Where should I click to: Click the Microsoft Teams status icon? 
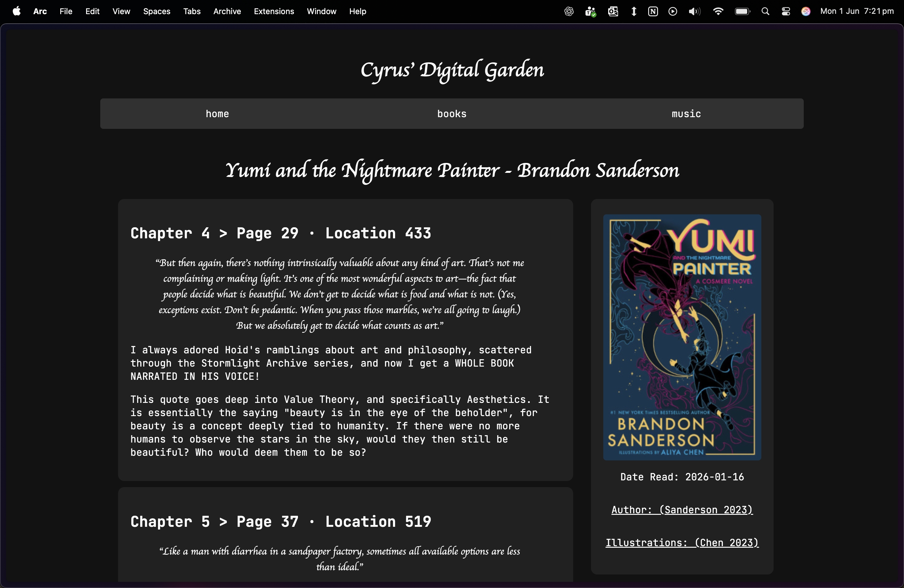[590, 11]
